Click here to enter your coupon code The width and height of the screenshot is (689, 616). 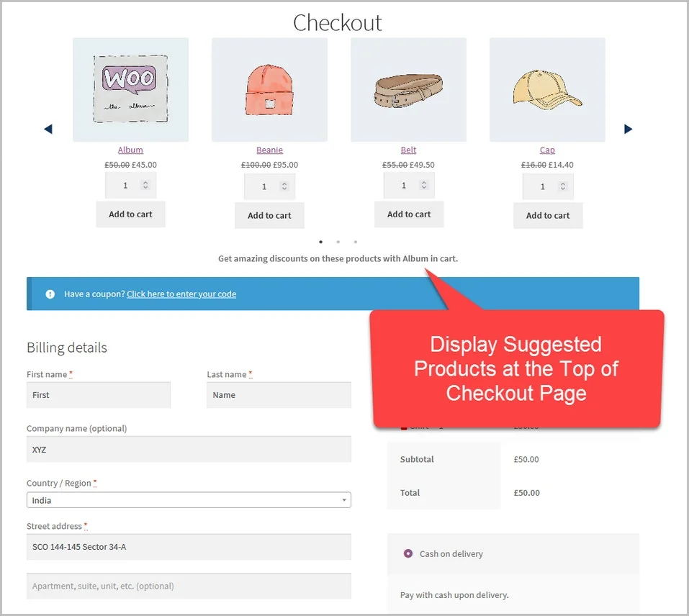coord(181,294)
